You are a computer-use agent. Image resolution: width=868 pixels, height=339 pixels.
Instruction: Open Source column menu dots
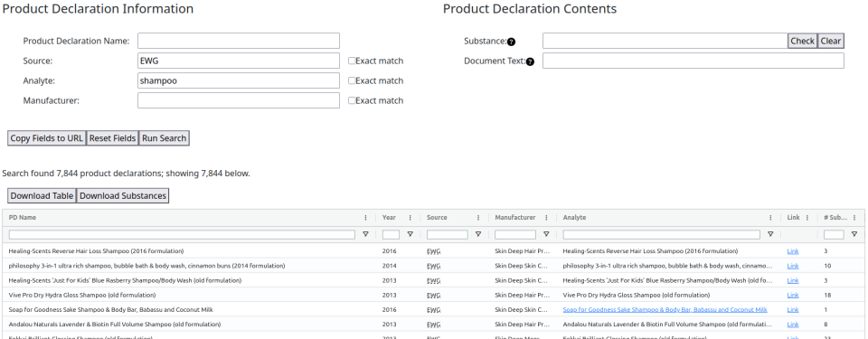pos(478,218)
